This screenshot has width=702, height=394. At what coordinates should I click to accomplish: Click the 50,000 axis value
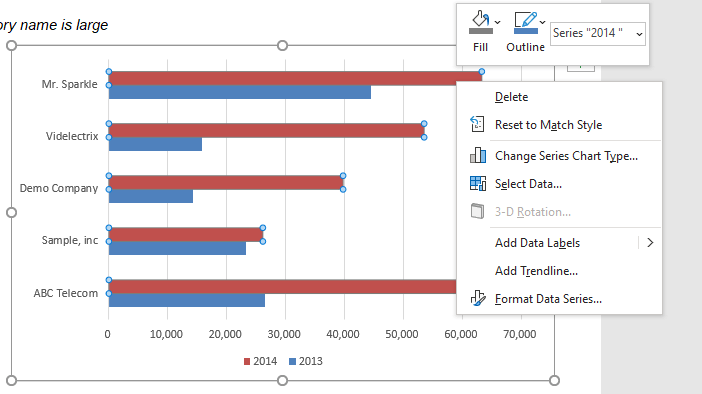click(402, 334)
